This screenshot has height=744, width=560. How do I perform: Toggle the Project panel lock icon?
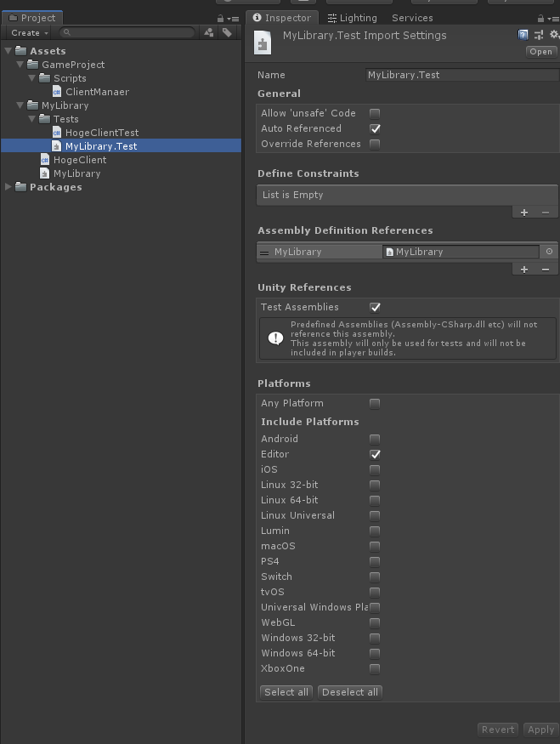click(x=221, y=18)
